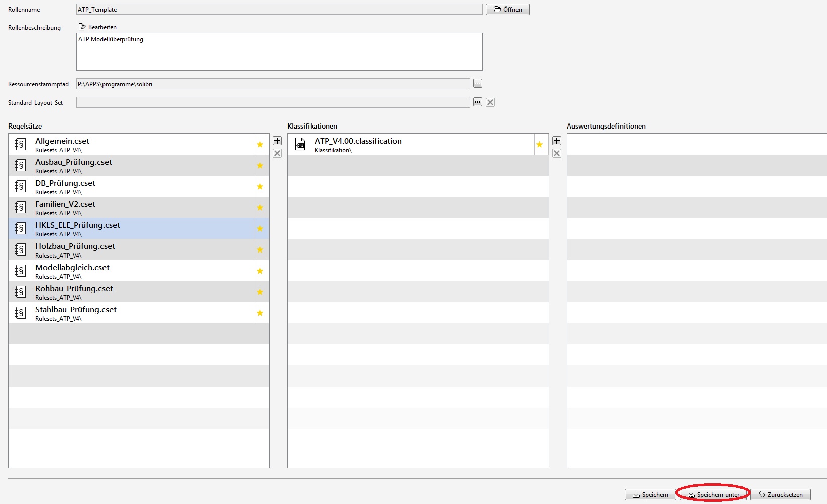Click the plus icon beside Regelsätze list
The height and width of the screenshot is (504, 827).
(x=277, y=141)
